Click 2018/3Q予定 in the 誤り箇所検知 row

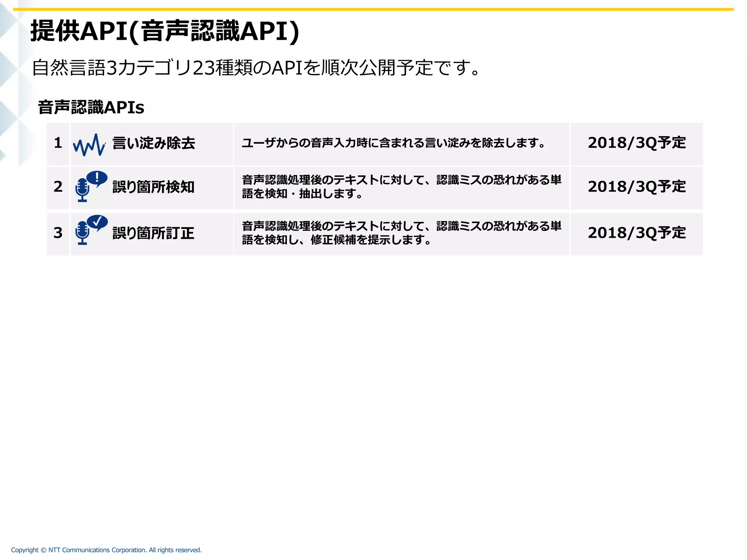tap(637, 187)
